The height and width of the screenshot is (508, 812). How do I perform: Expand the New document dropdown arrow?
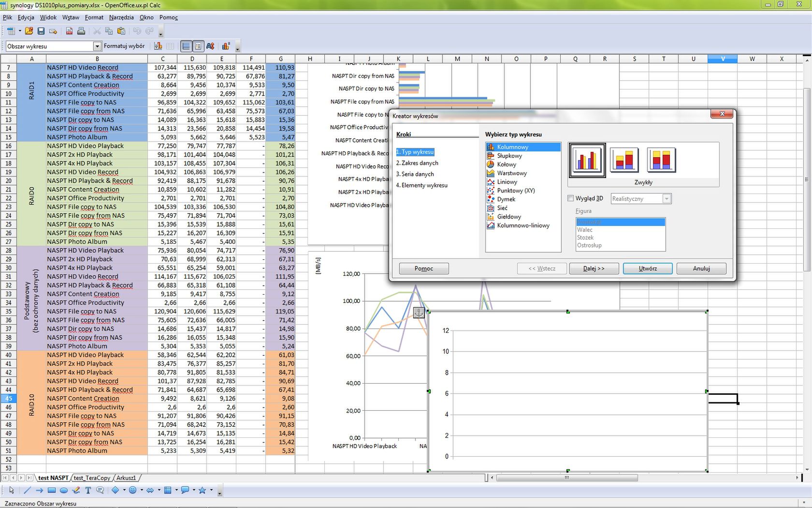pos(20,31)
